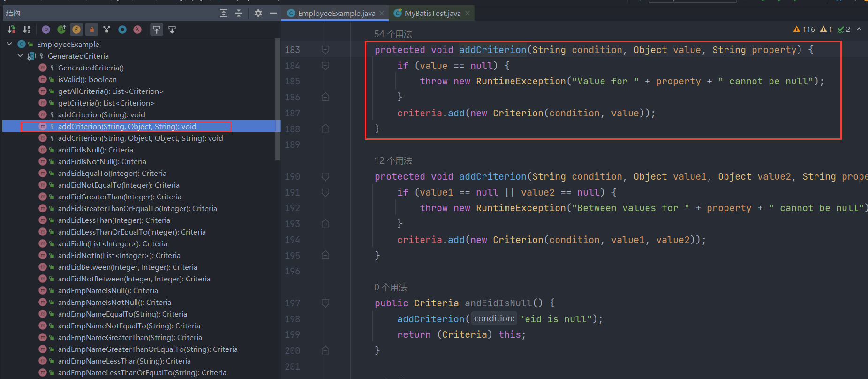
Task: Collapse the EmployeeExample tree node
Action: coord(9,44)
